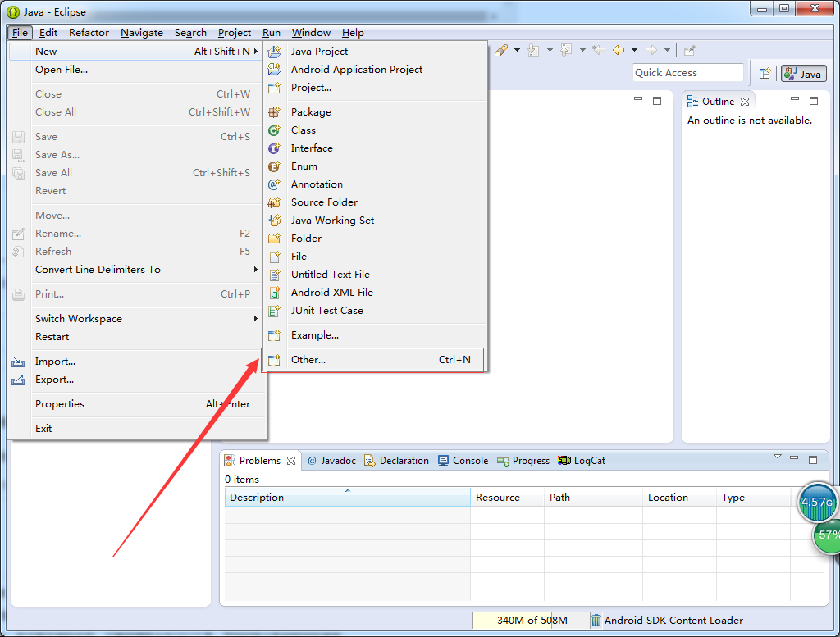This screenshot has height=637, width=840.
Task: Click the heap status 340M of 508M
Action: [x=531, y=621]
